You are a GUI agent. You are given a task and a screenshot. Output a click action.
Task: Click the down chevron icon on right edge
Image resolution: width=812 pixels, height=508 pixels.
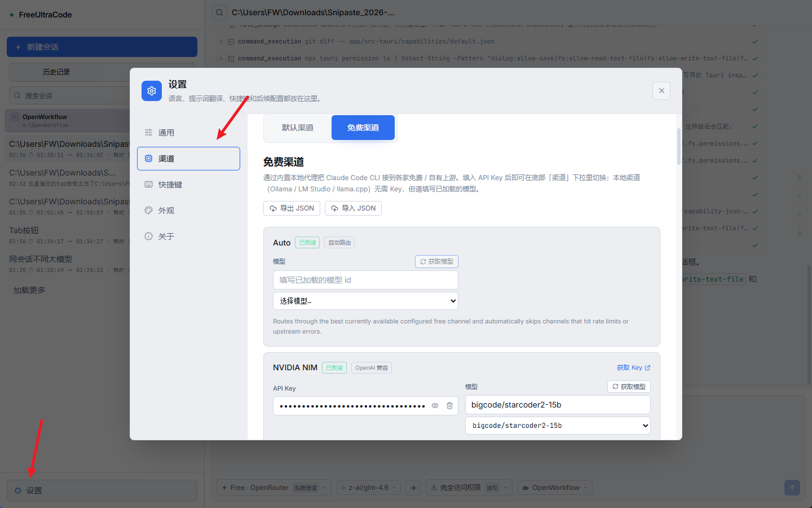click(800, 214)
